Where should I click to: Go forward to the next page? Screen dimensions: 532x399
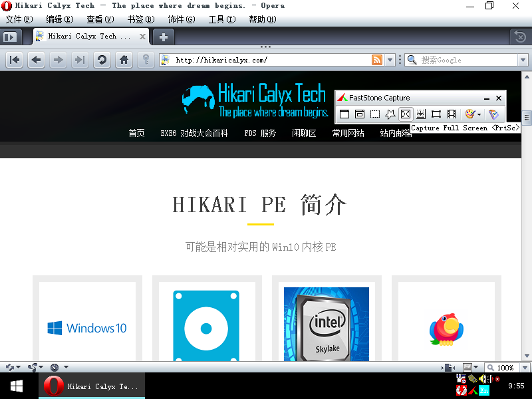(58, 60)
